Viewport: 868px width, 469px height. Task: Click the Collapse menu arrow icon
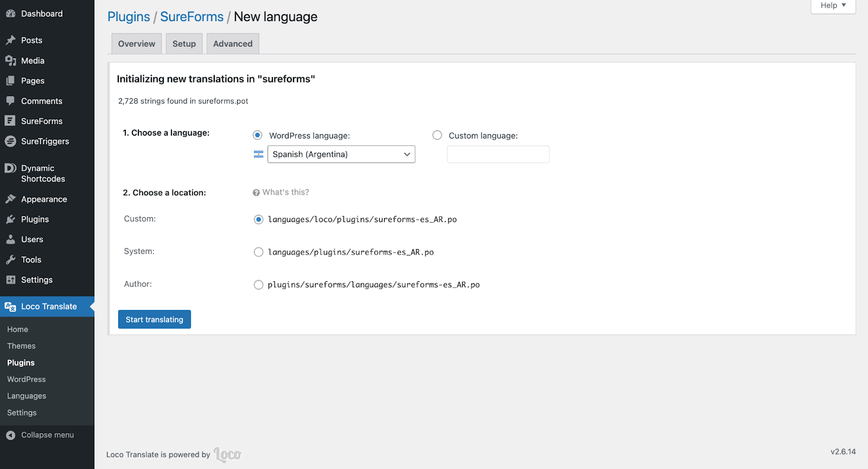point(10,435)
